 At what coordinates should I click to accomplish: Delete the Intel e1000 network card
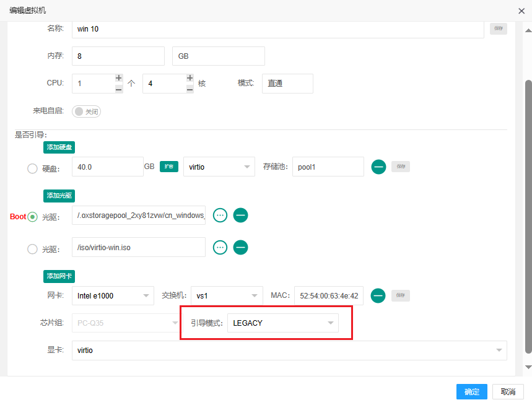(x=378, y=295)
